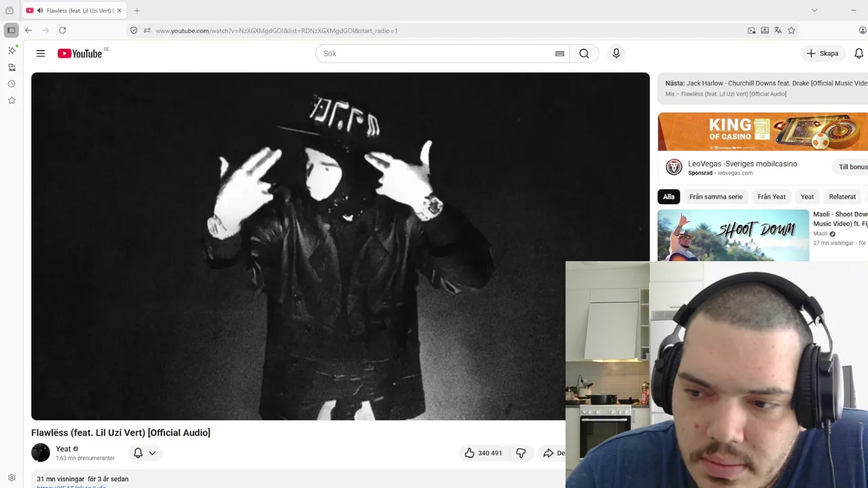Click the Mix – Flawlëss subtitle text
This screenshot has width=868, height=488.
coord(726,94)
